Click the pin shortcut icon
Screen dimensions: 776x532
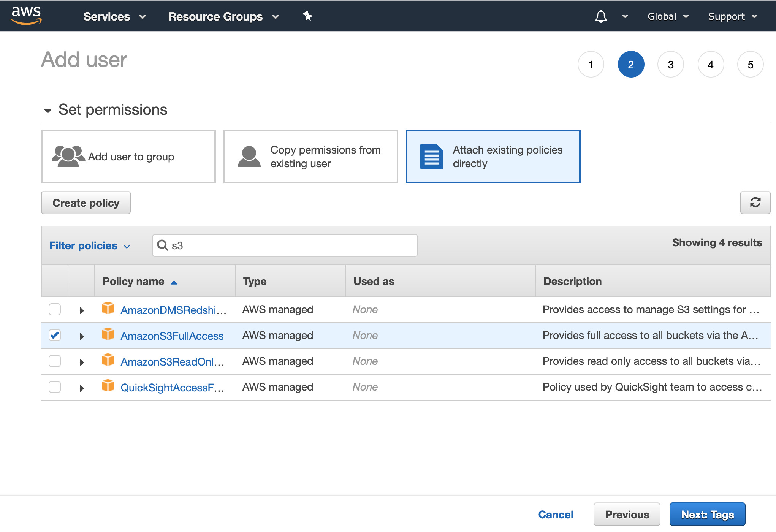coord(307,16)
